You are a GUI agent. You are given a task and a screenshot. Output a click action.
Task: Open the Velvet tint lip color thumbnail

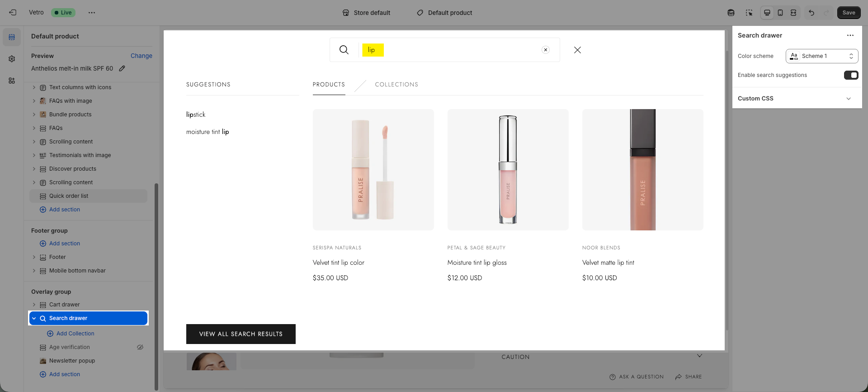click(x=373, y=170)
